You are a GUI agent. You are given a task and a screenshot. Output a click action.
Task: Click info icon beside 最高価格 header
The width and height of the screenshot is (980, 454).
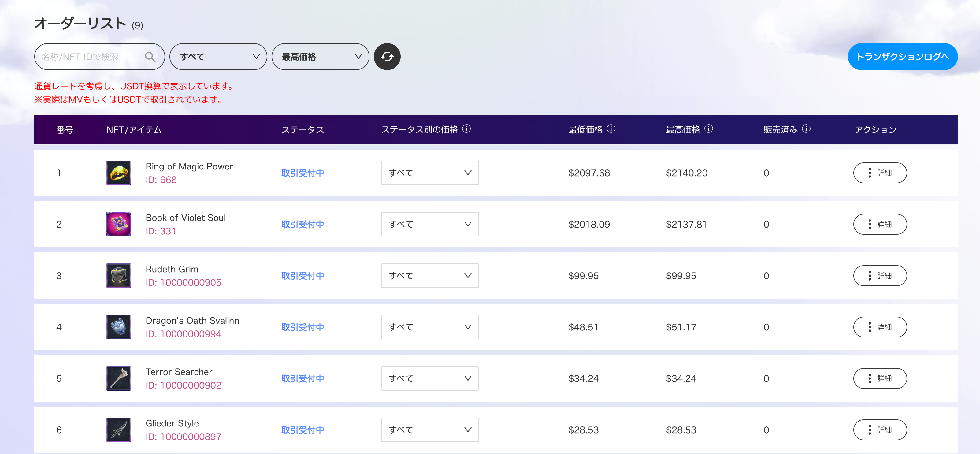[708, 128]
